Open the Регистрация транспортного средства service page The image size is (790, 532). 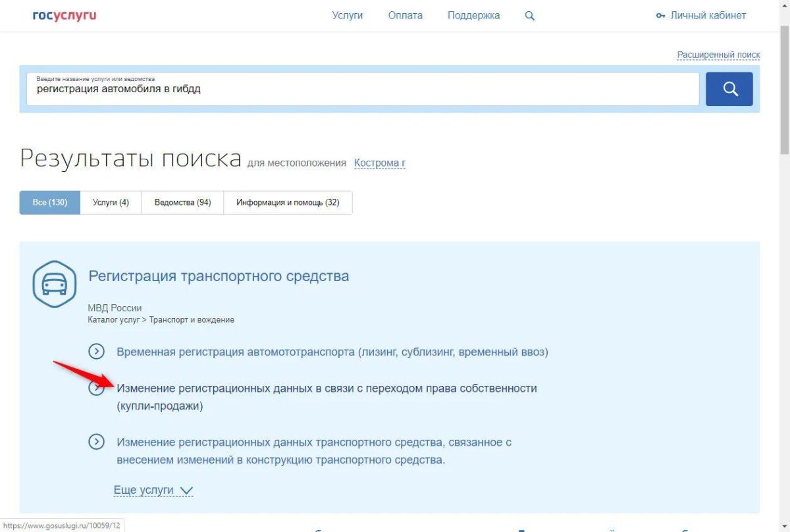coord(219,275)
